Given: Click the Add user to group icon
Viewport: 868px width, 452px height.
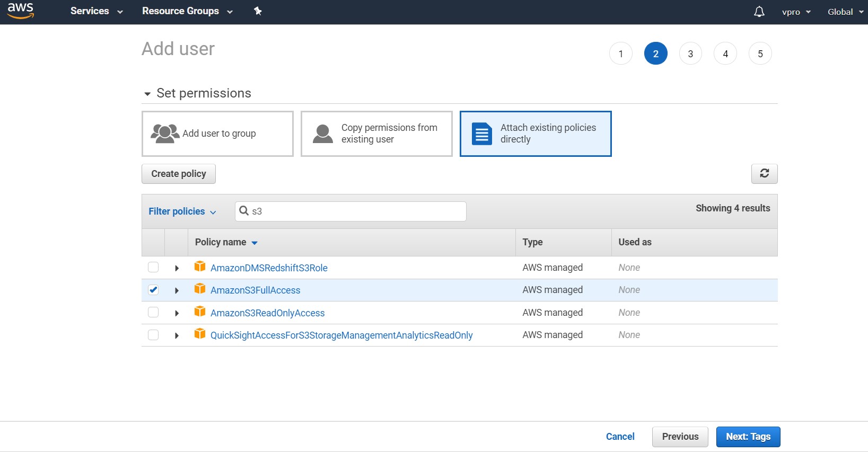Looking at the screenshot, I should tap(165, 134).
